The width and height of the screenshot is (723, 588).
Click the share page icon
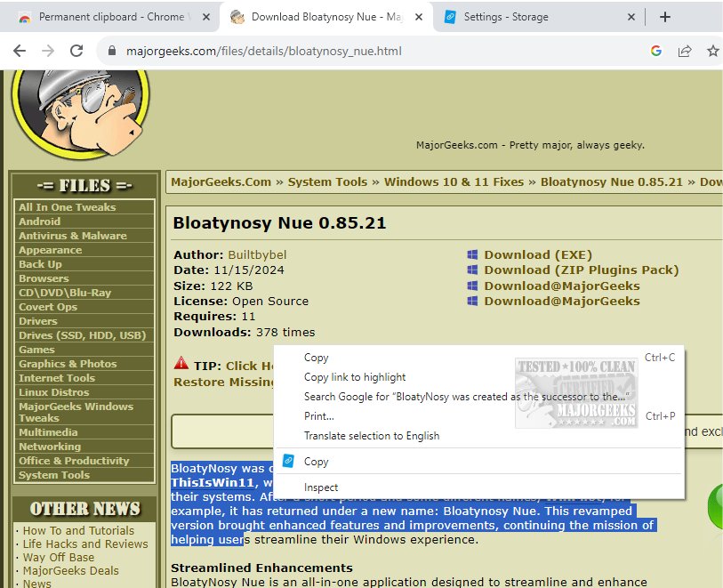click(685, 51)
